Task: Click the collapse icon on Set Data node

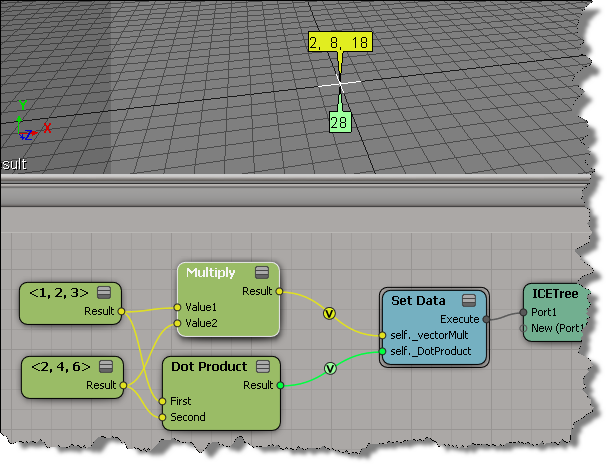Action: 468,300
